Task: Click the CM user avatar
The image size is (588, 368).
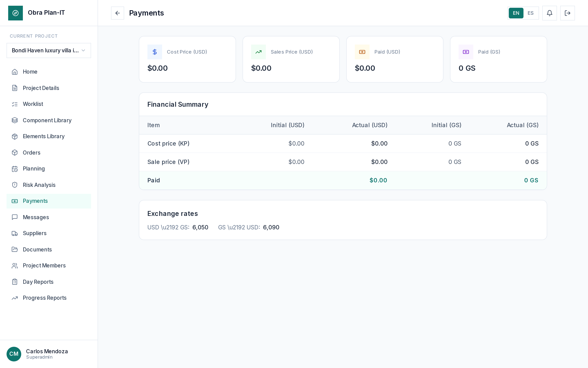Action: [14, 354]
